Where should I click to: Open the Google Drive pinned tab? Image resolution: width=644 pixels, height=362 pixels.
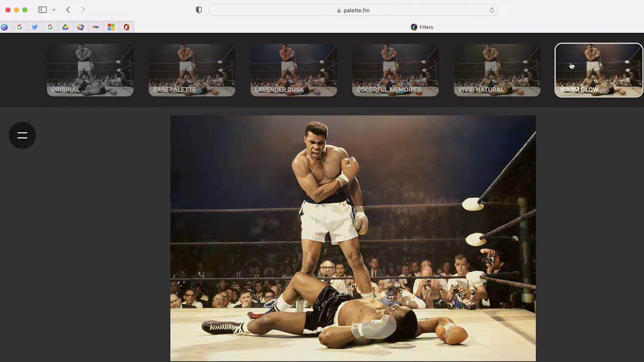[65, 27]
